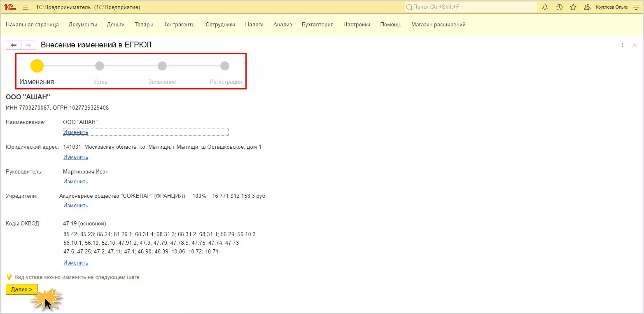Image resolution: width=644 pixels, height=314 pixels.
Task: Open the favorites star
Action: [573, 7]
